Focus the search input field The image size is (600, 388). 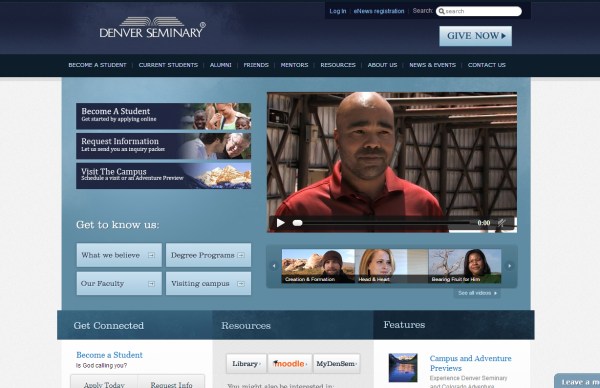tap(479, 11)
